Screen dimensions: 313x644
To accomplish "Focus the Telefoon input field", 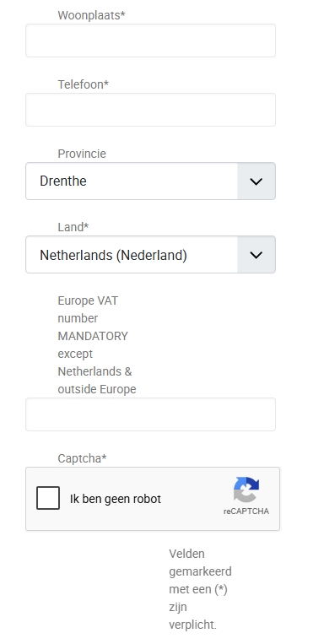I will tap(150, 110).
